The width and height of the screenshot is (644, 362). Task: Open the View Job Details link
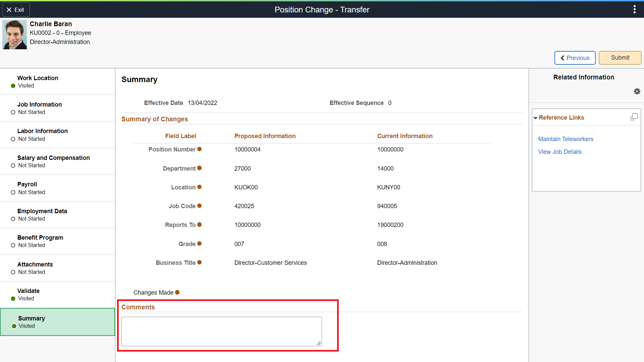pyautogui.click(x=560, y=152)
